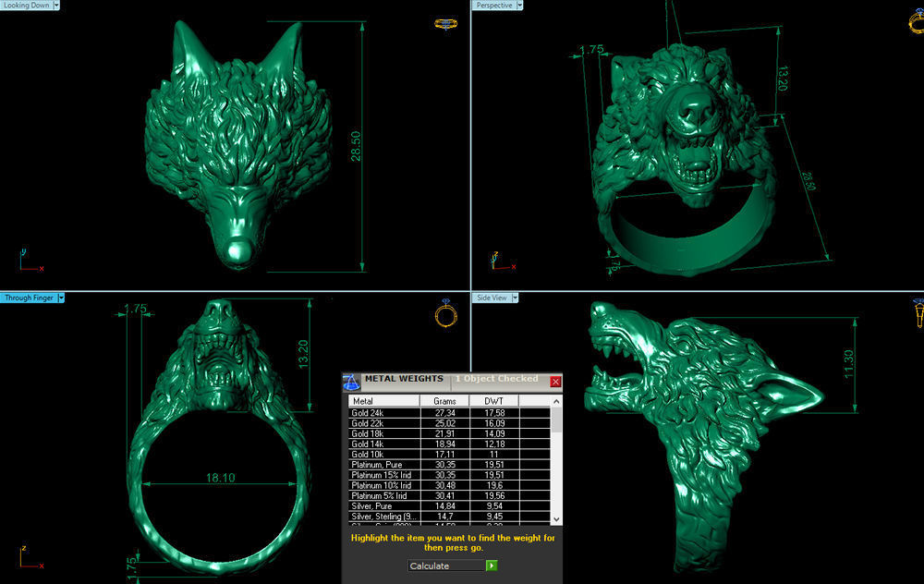
Task: Click the 19,56 DWT cell
Action: click(x=494, y=495)
